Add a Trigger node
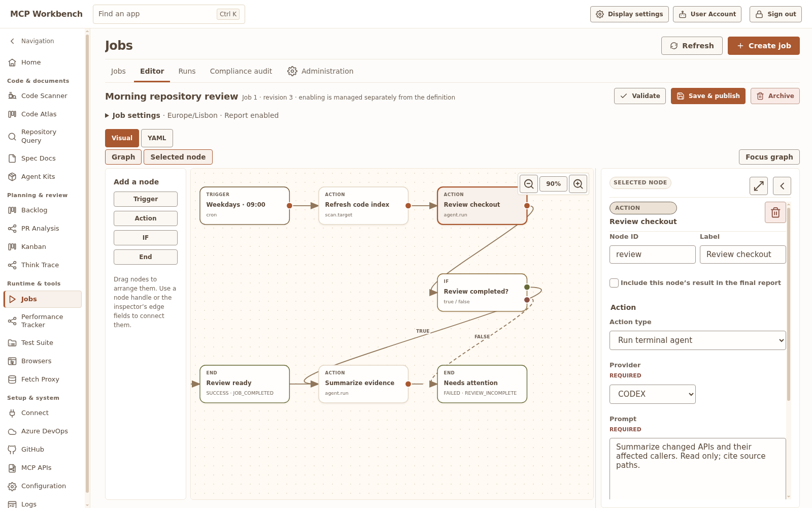 point(146,199)
